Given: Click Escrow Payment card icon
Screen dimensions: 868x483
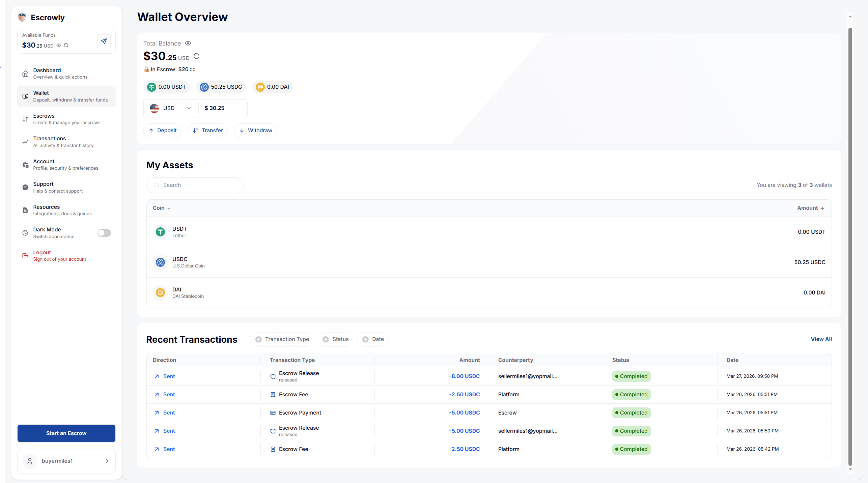Looking at the screenshot, I should (273, 413).
